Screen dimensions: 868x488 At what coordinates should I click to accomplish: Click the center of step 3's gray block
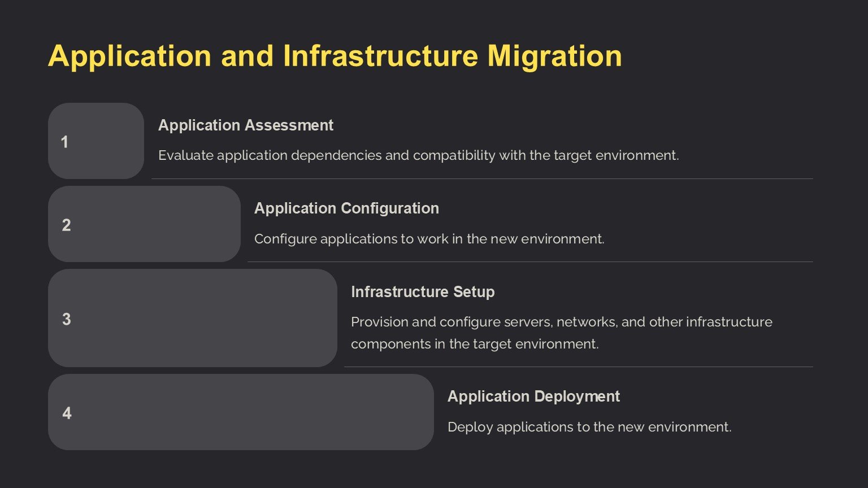(x=193, y=318)
